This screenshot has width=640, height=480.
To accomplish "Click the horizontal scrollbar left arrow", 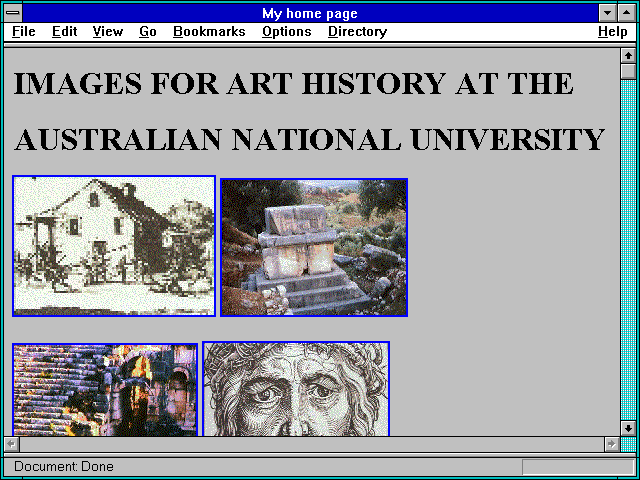I will pos(11,444).
